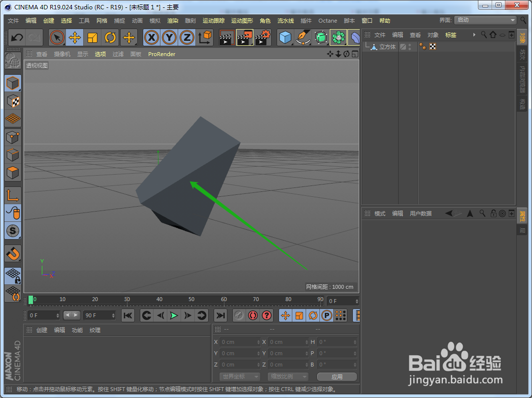
Task: Open the 创建 menu
Action: [x=49, y=21]
